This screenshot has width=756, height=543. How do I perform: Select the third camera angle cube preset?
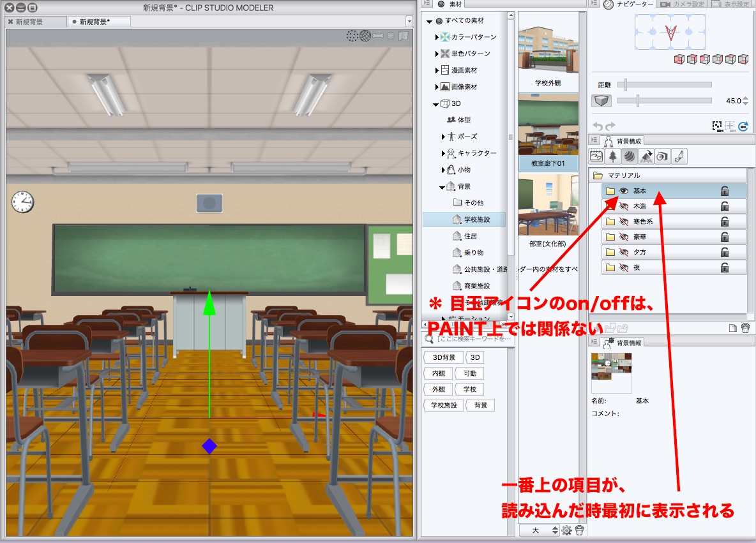click(x=705, y=59)
